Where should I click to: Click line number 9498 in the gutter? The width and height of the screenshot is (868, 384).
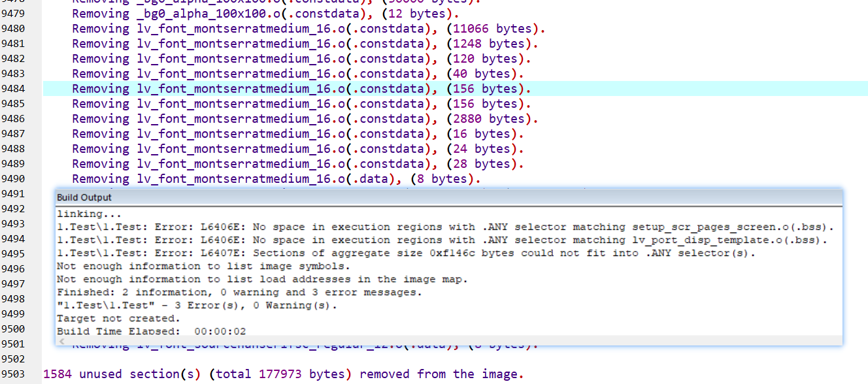(13, 298)
